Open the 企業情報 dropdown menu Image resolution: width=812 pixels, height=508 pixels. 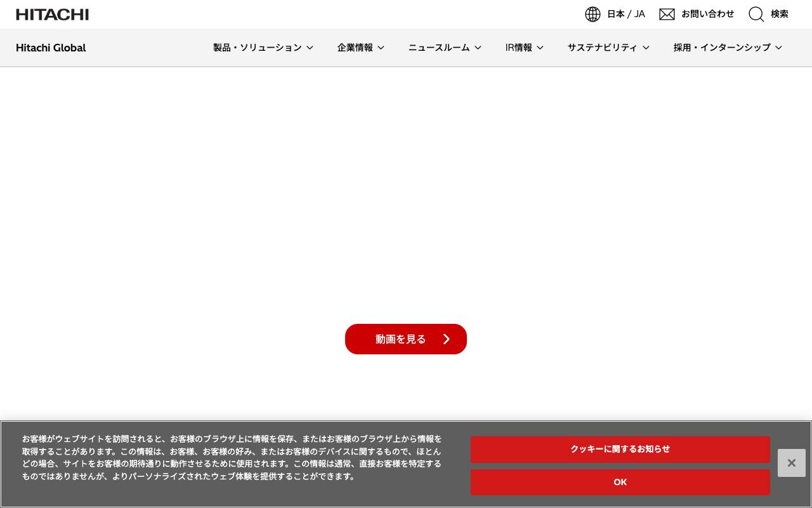[x=360, y=48]
